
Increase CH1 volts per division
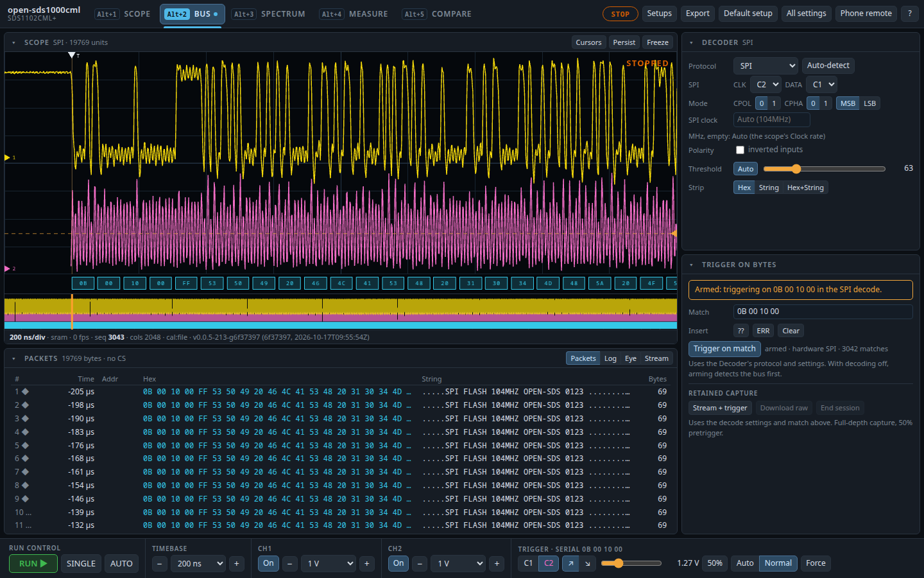(367, 563)
